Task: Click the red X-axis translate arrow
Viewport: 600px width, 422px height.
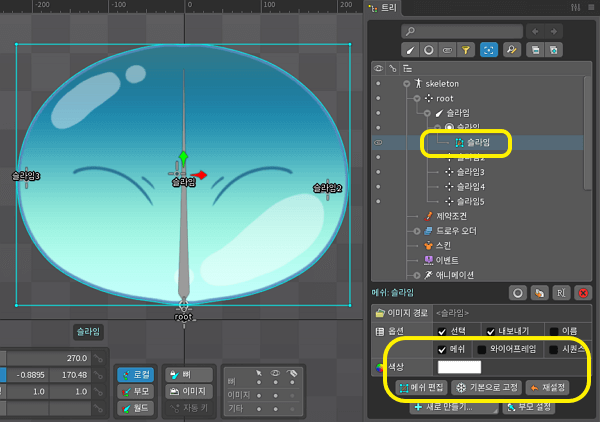Action: [x=200, y=175]
